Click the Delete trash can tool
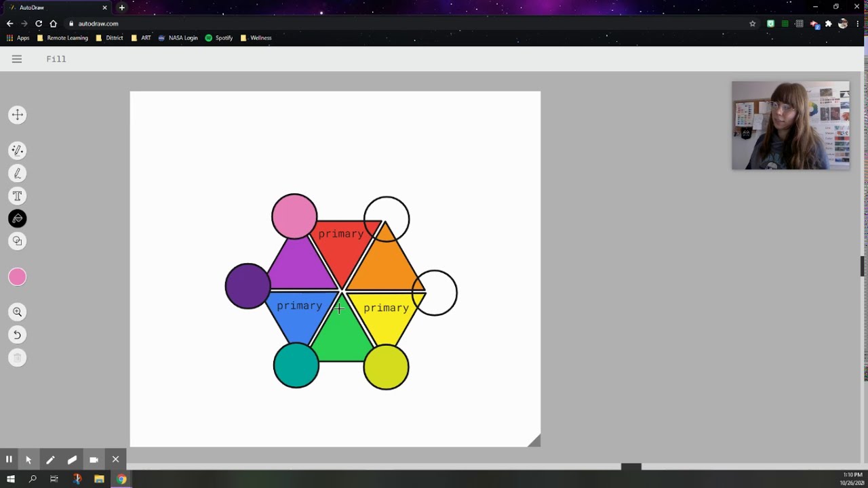The height and width of the screenshot is (488, 868). [x=18, y=357]
